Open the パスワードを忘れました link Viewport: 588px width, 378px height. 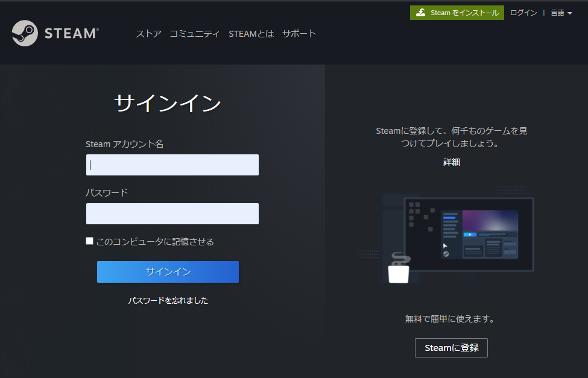168,300
